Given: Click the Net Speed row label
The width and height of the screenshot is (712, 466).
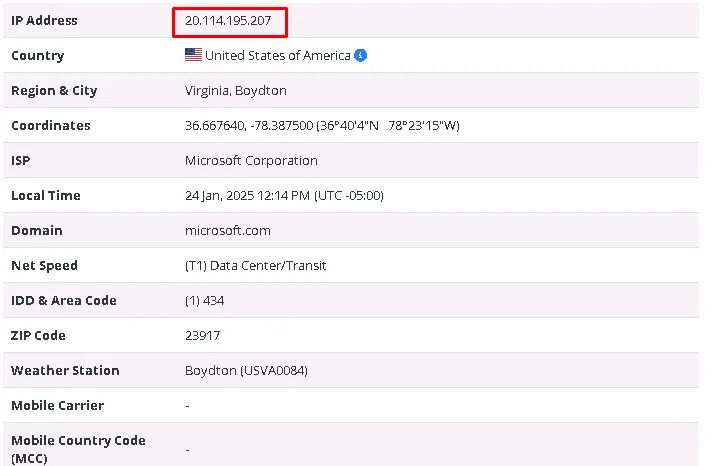Looking at the screenshot, I should tap(44, 265).
